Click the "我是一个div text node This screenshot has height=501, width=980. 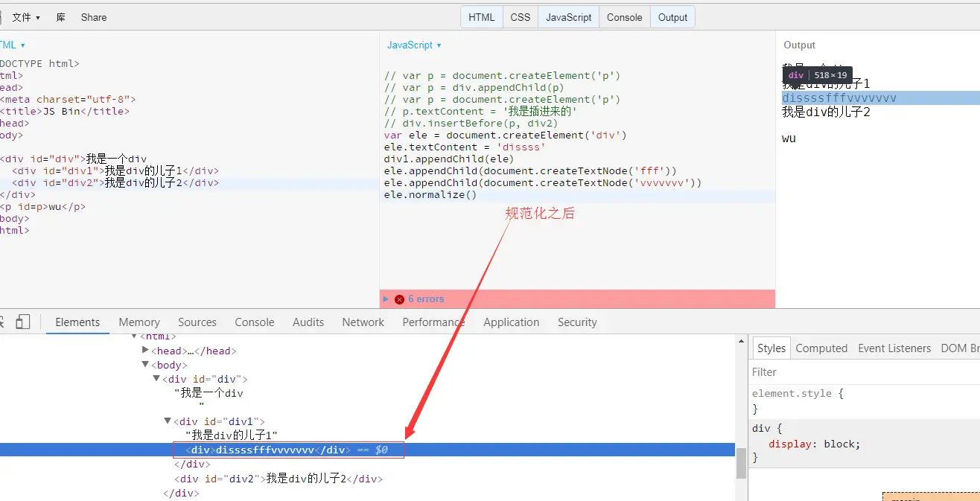click(209, 393)
